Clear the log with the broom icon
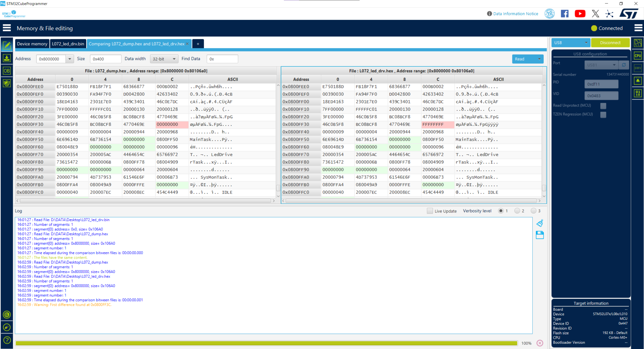Viewport: 644px width, 349px height. 540,223
